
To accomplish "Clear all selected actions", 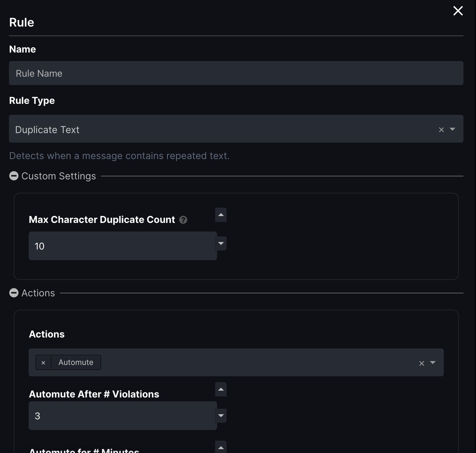I will [421, 363].
